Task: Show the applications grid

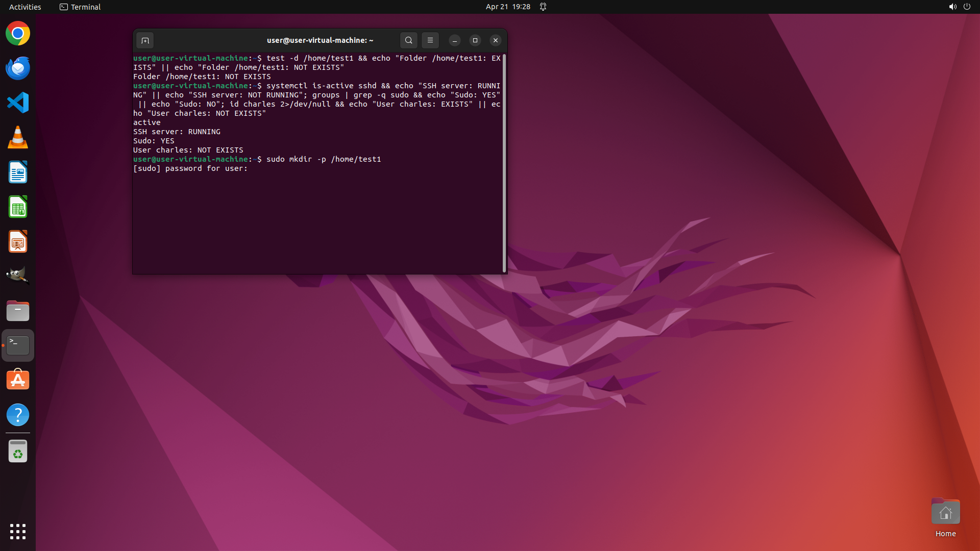Action: (x=18, y=531)
